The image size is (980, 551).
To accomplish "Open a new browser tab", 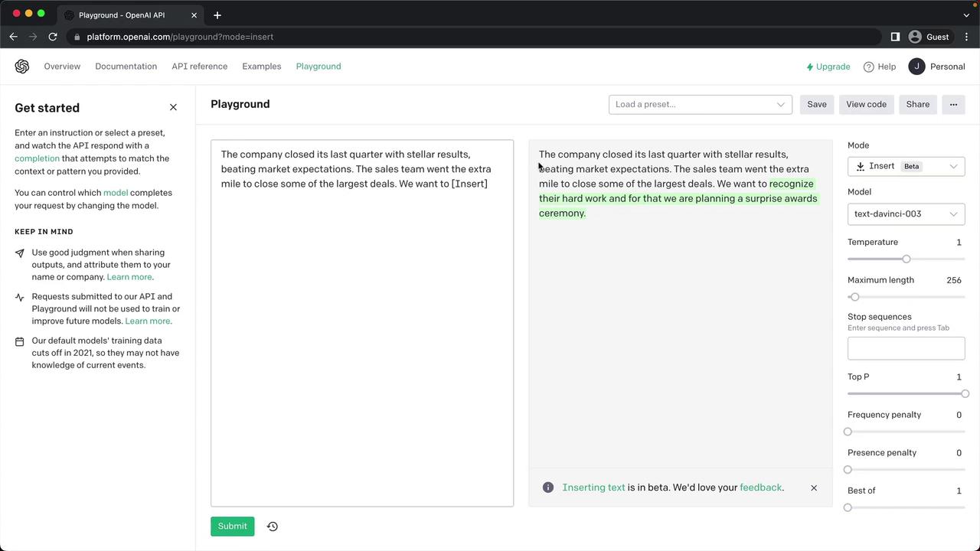I will click(x=217, y=15).
